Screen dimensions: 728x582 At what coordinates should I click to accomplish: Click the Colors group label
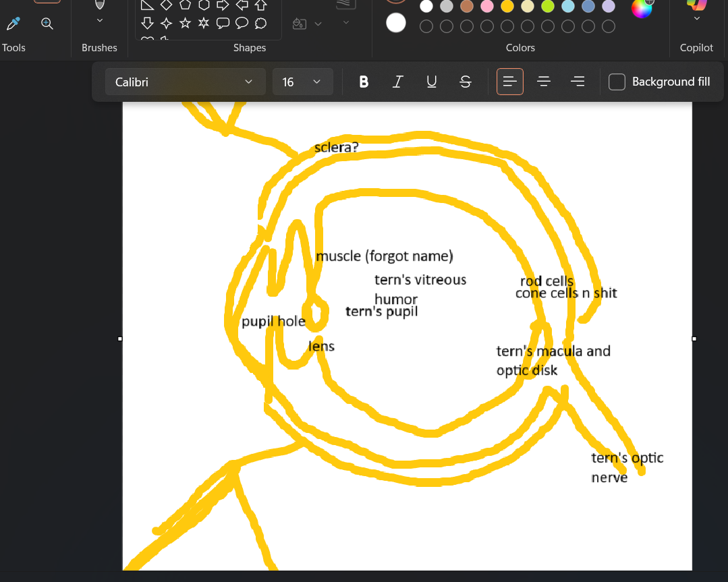point(520,48)
